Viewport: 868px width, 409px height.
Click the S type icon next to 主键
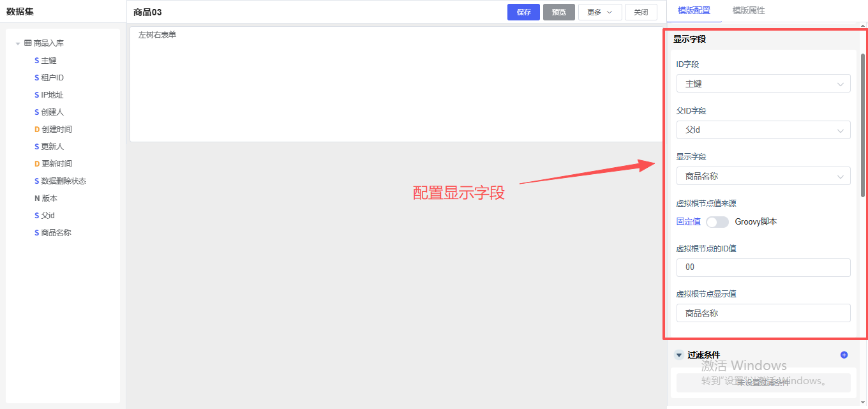(36, 61)
